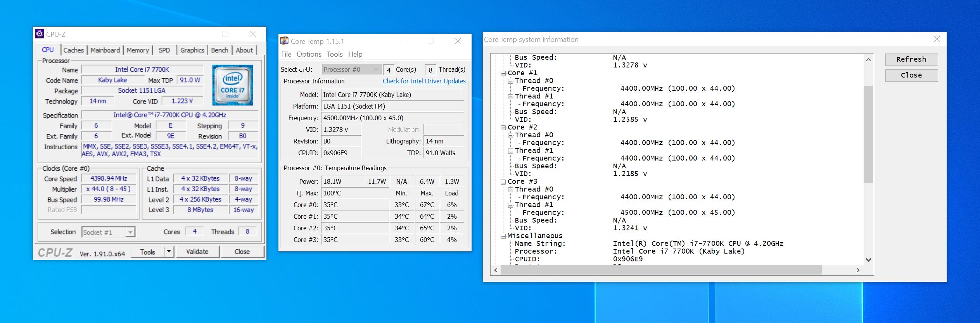Collapse Thread #1 under Core #2

click(511, 150)
